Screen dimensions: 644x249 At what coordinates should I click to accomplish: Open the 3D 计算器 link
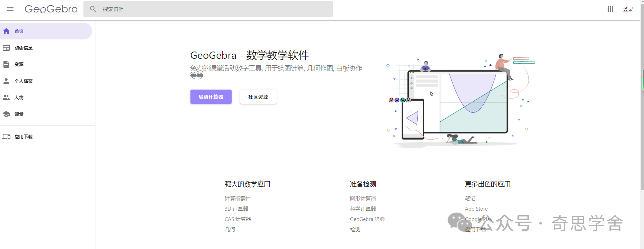(236, 209)
